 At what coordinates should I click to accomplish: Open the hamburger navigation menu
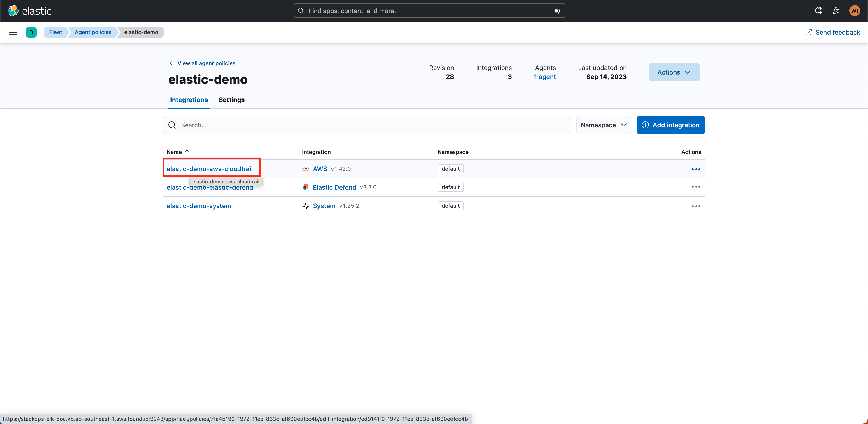pyautogui.click(x=13, y=32)
